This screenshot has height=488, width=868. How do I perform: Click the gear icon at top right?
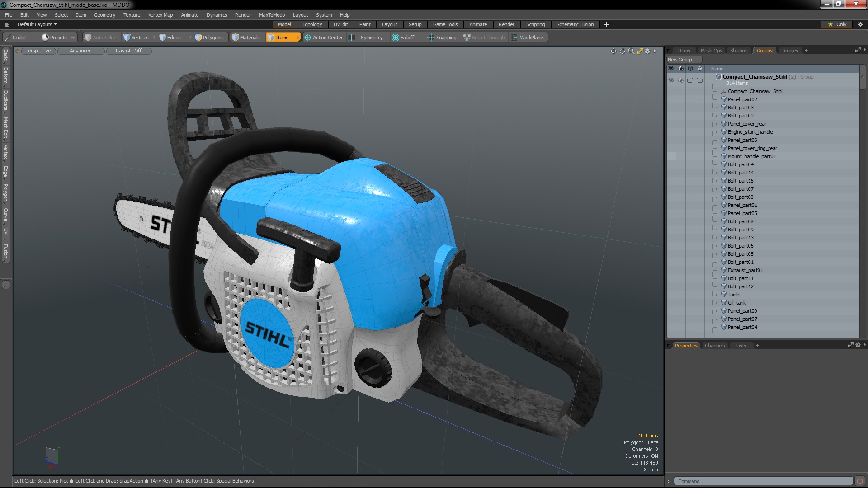point(860,24)
